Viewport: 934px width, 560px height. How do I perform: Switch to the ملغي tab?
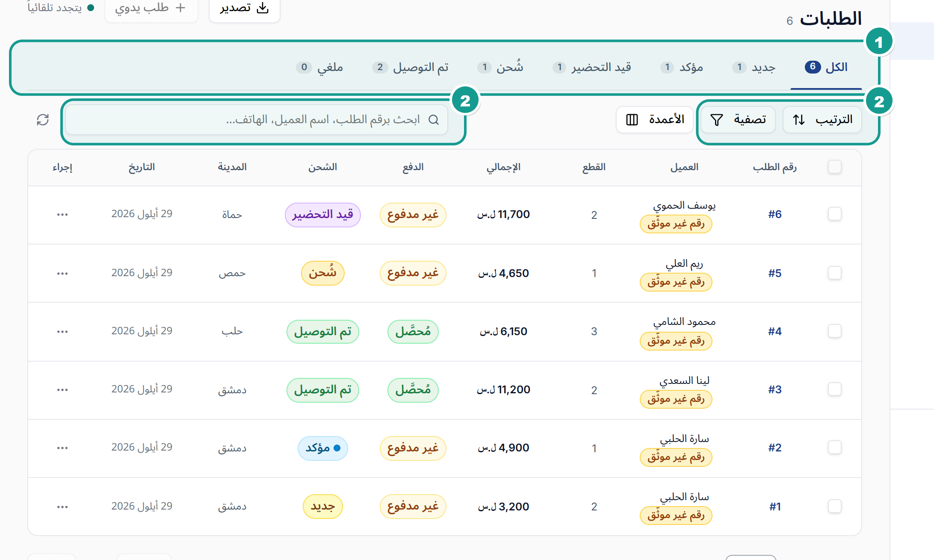point(319,68)
